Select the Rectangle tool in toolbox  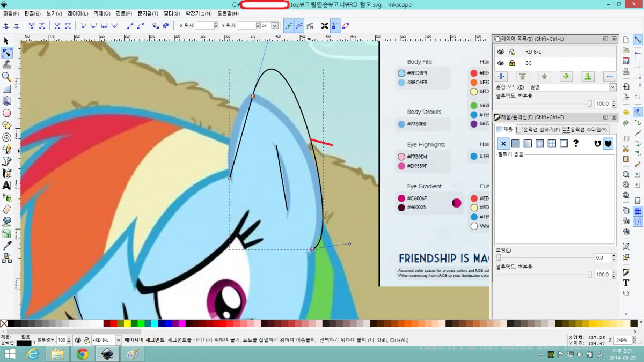[x=6, y=89]
